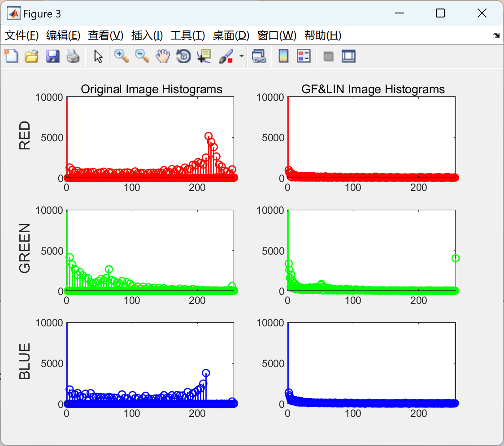Click the New Figure toolbar icon
Viewport: 504px width, 446px height.
pyautogui.click(x=11, y=56)
